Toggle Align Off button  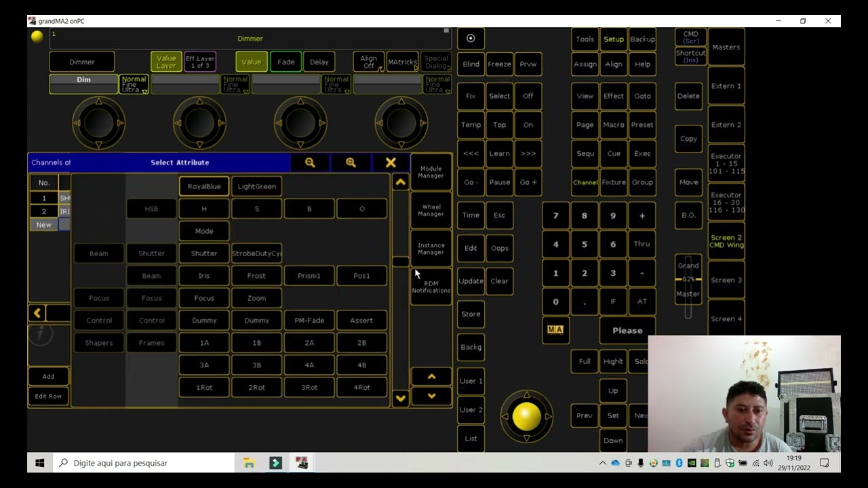pyautogui.click(x=369, y=62)
